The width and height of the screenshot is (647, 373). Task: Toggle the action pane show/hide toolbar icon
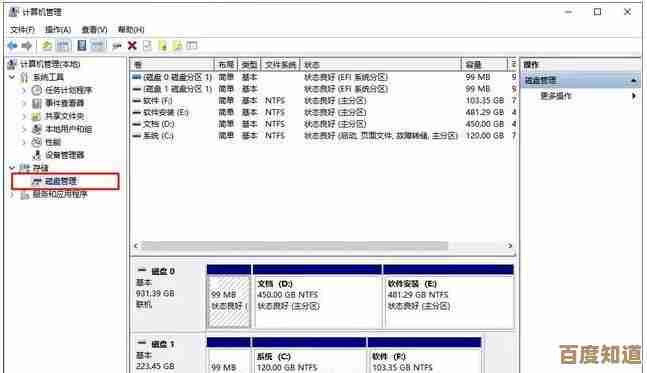tap(98, 45)
